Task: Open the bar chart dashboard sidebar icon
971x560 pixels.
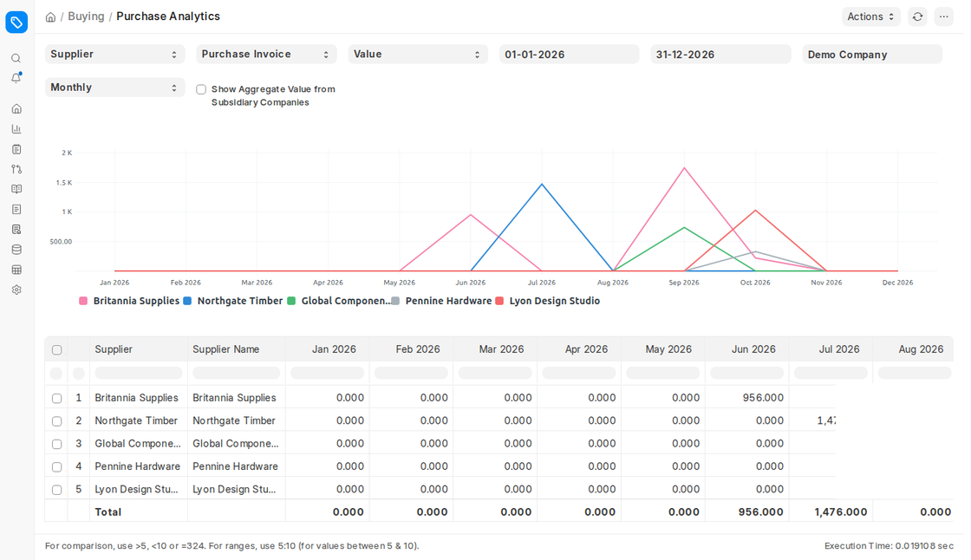Action: [x=16, y=129]
